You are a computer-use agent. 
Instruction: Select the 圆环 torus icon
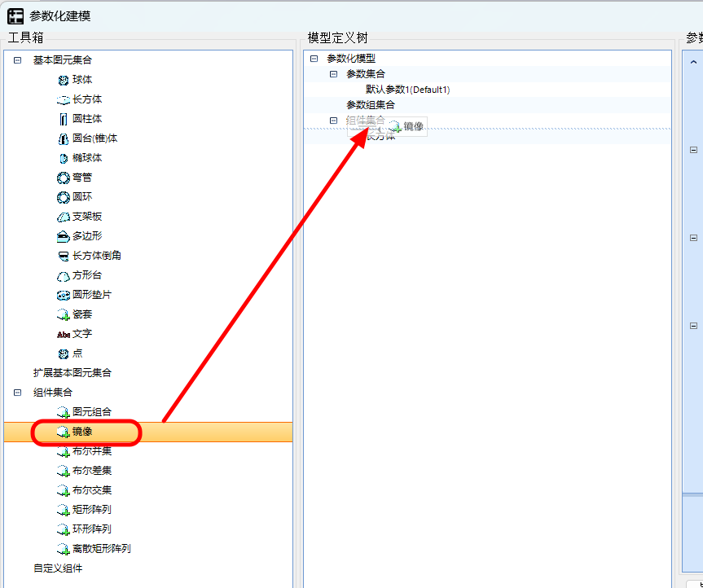point(64,197)
